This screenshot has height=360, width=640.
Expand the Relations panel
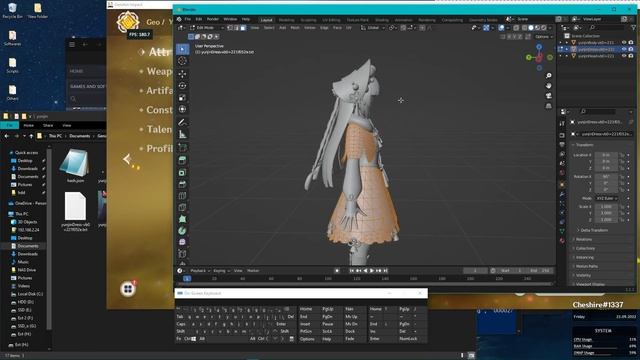pyautogui.click(x=584, y=239)
